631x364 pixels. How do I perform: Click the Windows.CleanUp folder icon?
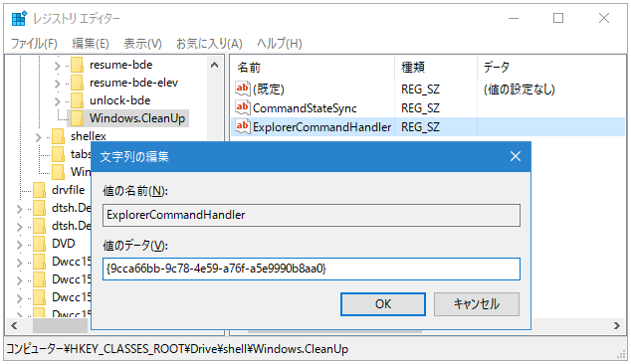77,118
